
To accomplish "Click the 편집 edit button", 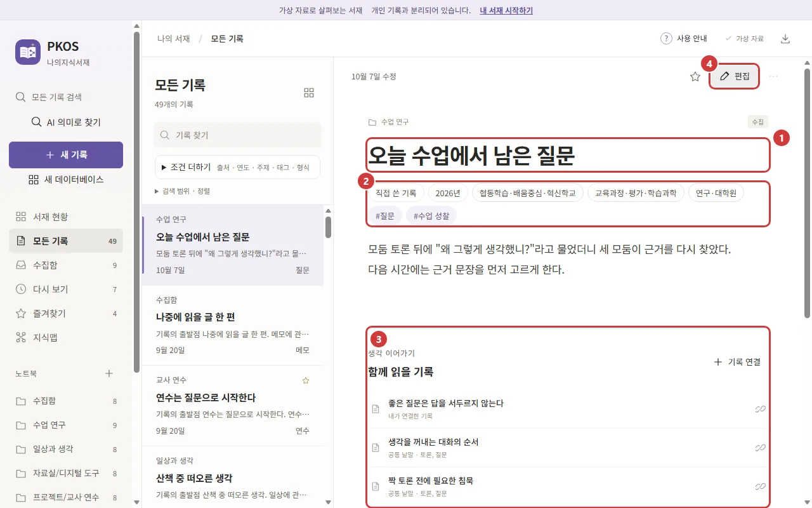I will (x=735, y=76).
